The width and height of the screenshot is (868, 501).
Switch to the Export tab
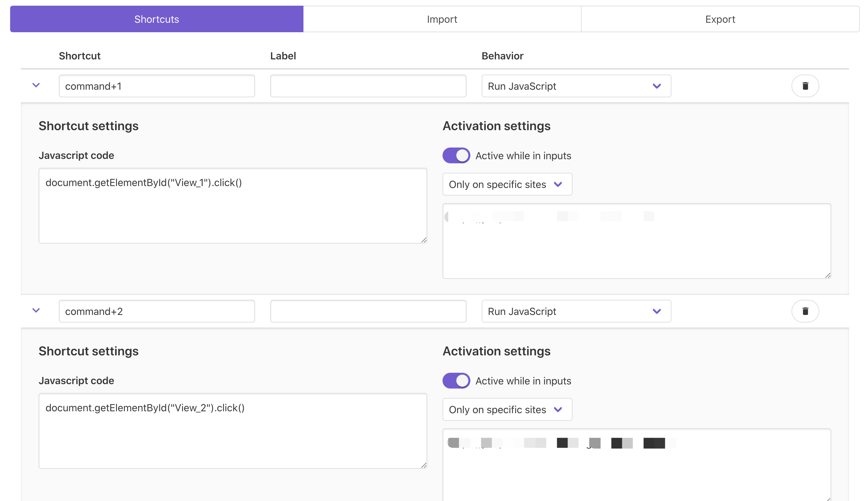[x=720, y=19]
